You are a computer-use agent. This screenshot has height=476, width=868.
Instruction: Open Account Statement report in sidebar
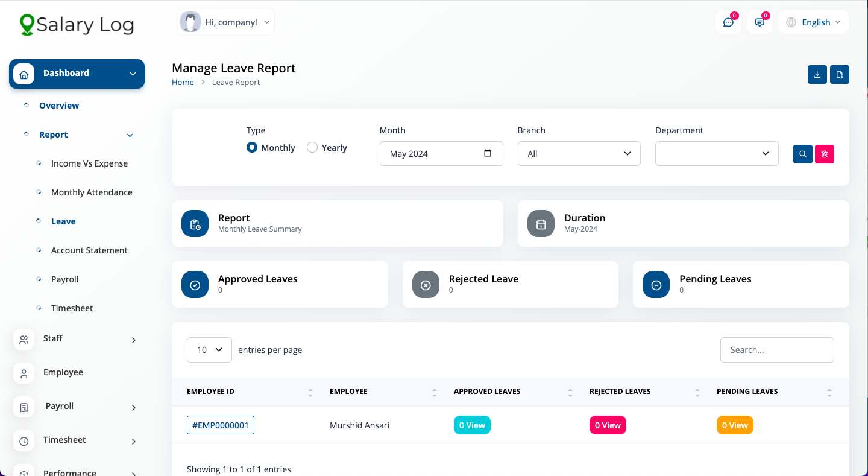click(x=89, y=250)
